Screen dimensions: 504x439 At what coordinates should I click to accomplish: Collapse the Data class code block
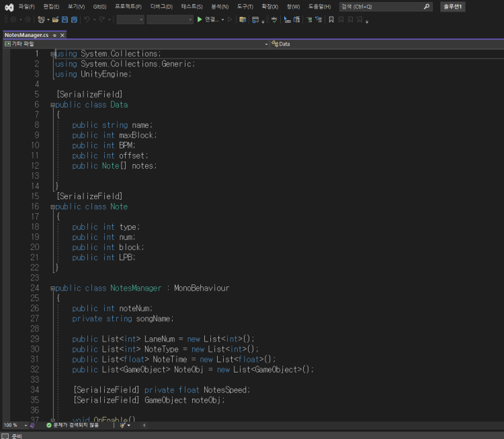click(x=52, y=105)
